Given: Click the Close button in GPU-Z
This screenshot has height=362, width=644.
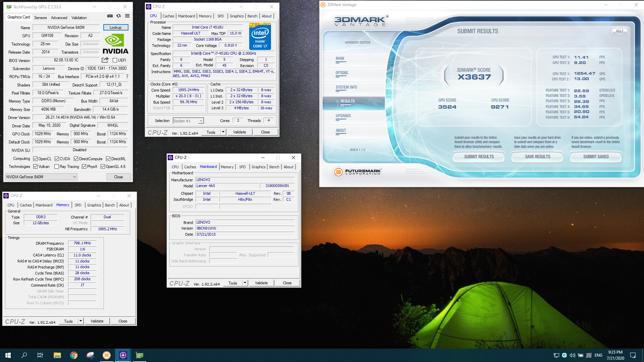Looking at the screenshot, I should coord(118,177).
